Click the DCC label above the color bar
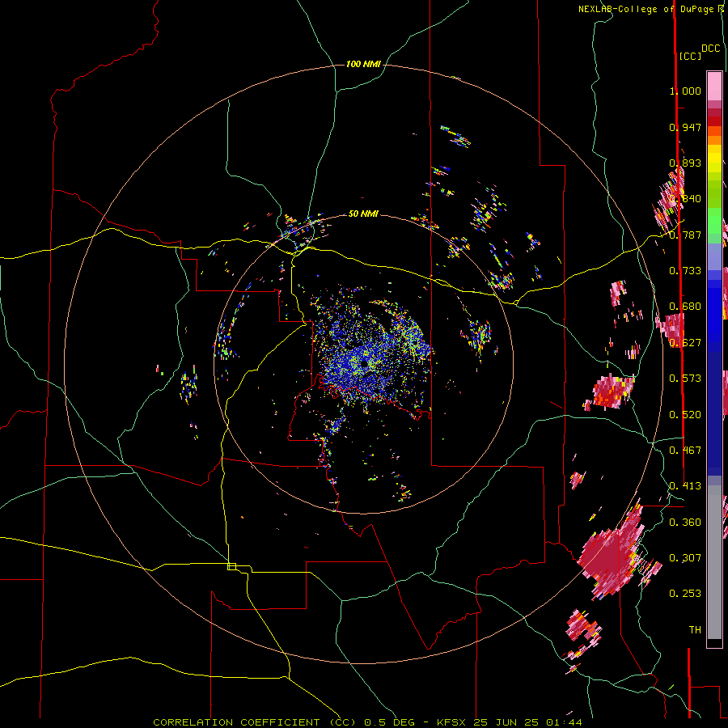 (x=711, y=49)
